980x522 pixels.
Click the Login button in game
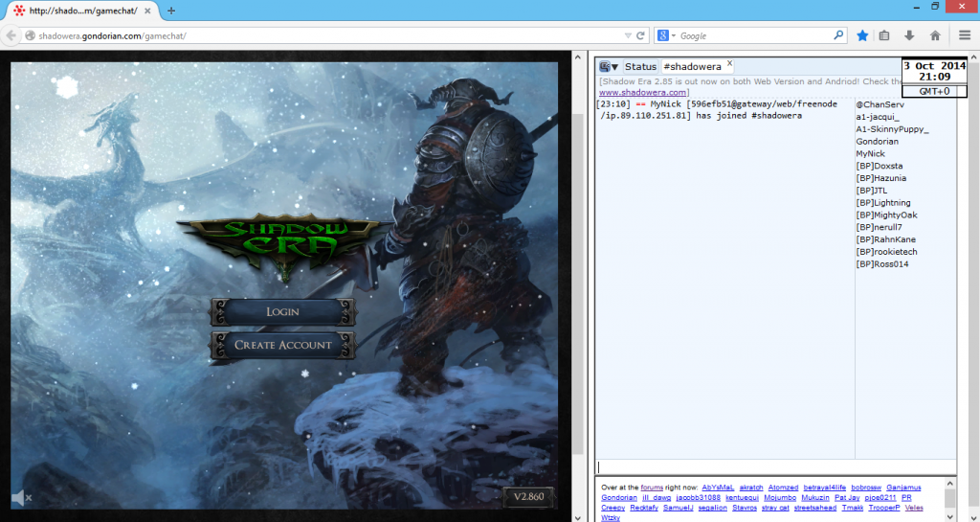coord(282,311)
